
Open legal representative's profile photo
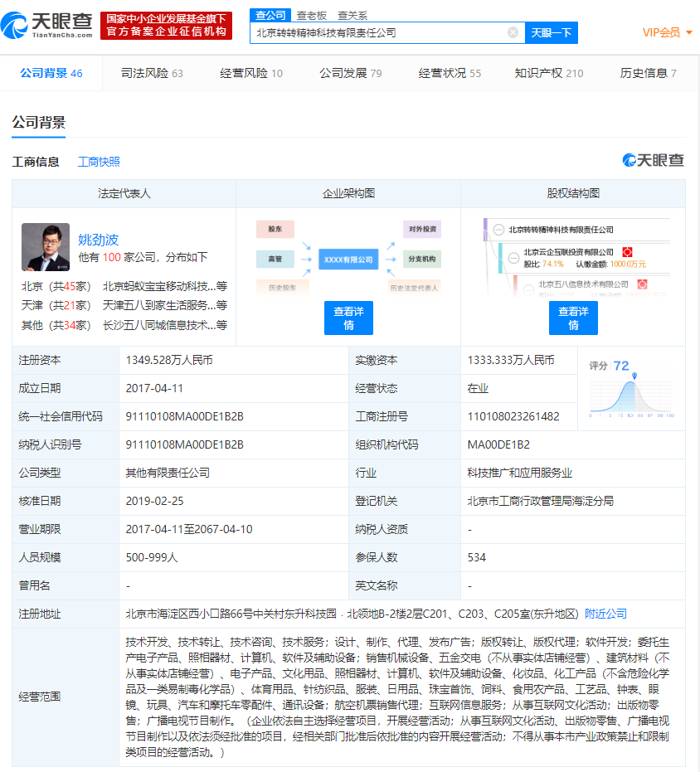coord(46,247)
